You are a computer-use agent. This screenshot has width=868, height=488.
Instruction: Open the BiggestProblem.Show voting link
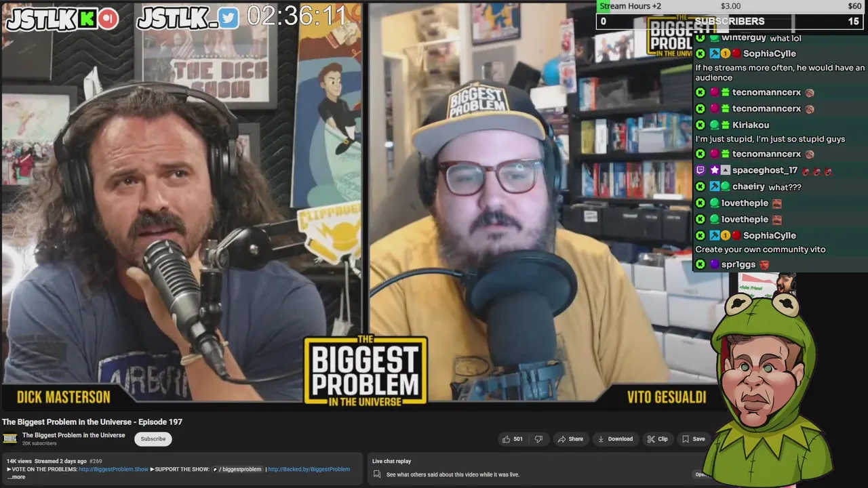point(113,469)
